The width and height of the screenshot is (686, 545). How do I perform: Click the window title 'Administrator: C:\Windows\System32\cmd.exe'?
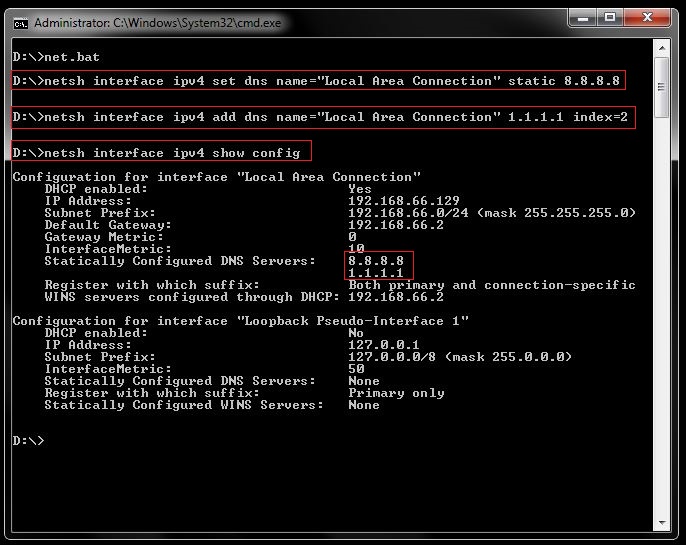pos(158,23)
